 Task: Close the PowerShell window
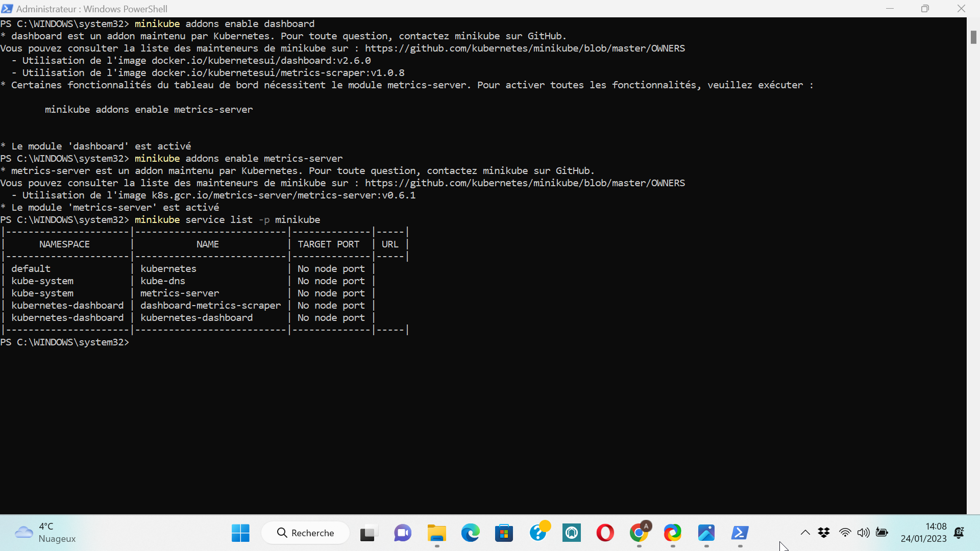coord(962,9)
